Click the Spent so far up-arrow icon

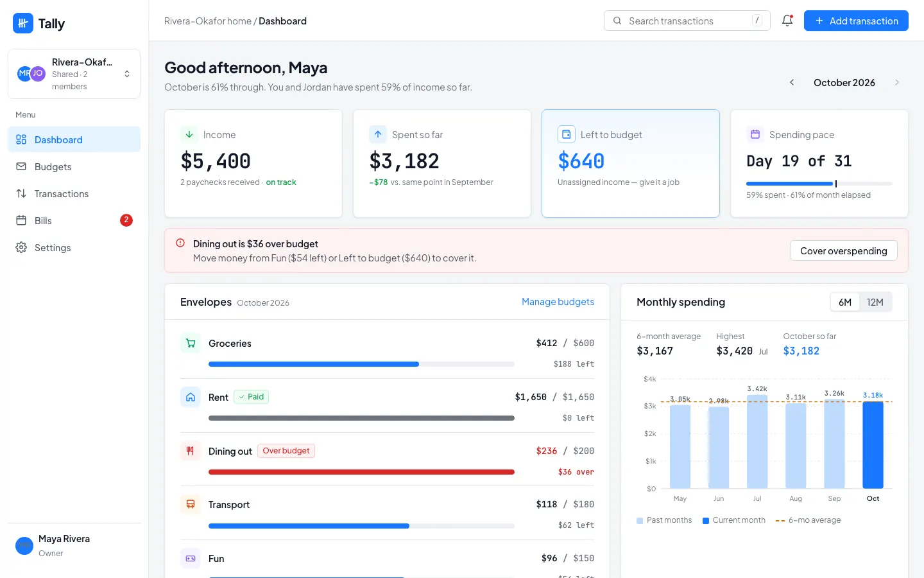[378, 134]
